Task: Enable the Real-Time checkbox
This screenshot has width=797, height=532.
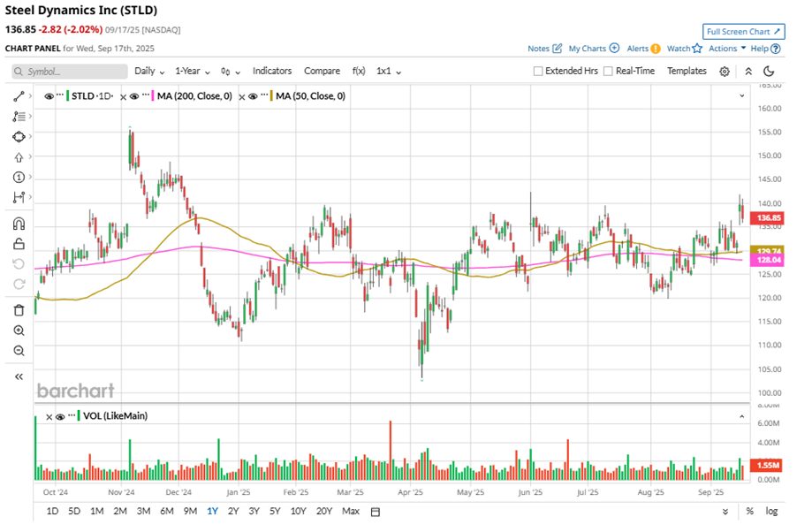Action: [x=608, y=72]
